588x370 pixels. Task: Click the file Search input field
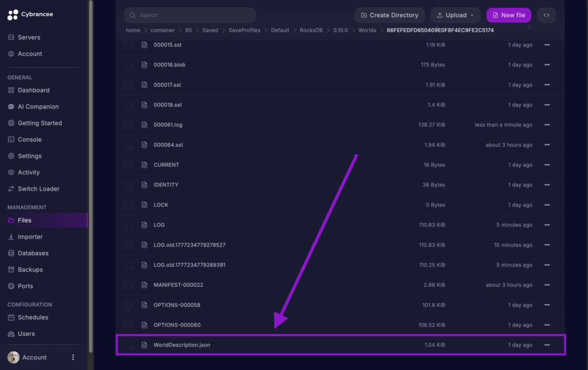pyautogui.click(x=190, y=15)
